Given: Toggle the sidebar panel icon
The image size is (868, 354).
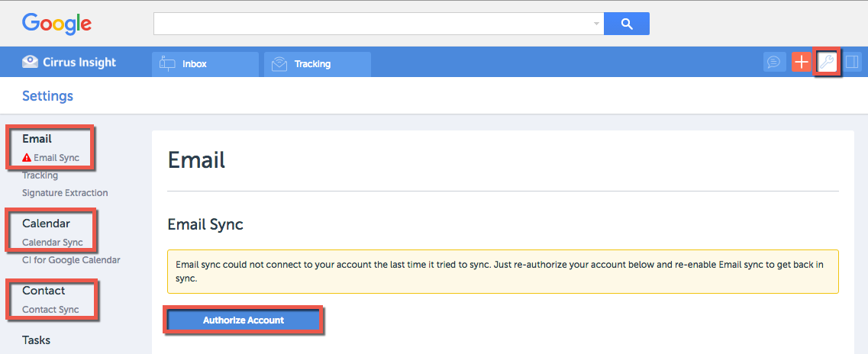Looking at the screenshot, I should (x=853, y=62).
